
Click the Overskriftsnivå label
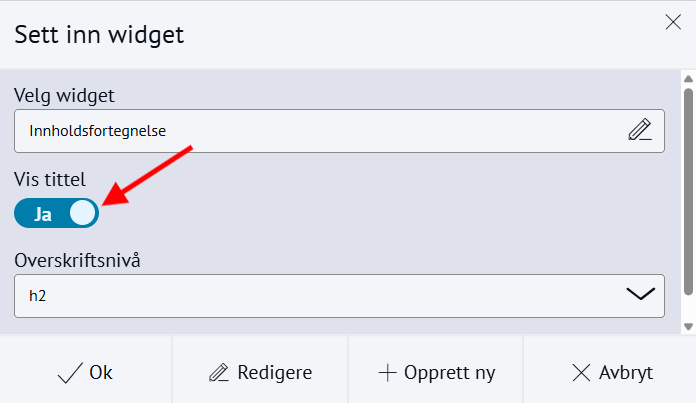coord(78,260)
